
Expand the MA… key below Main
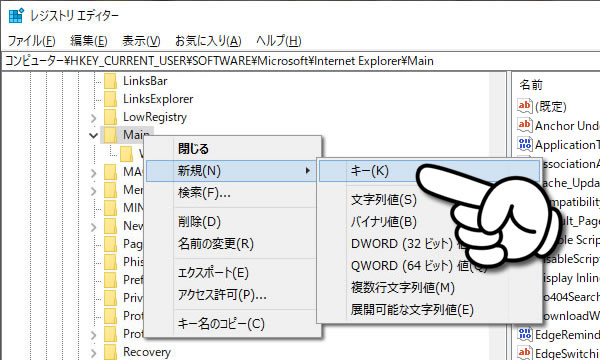[94, 172]
